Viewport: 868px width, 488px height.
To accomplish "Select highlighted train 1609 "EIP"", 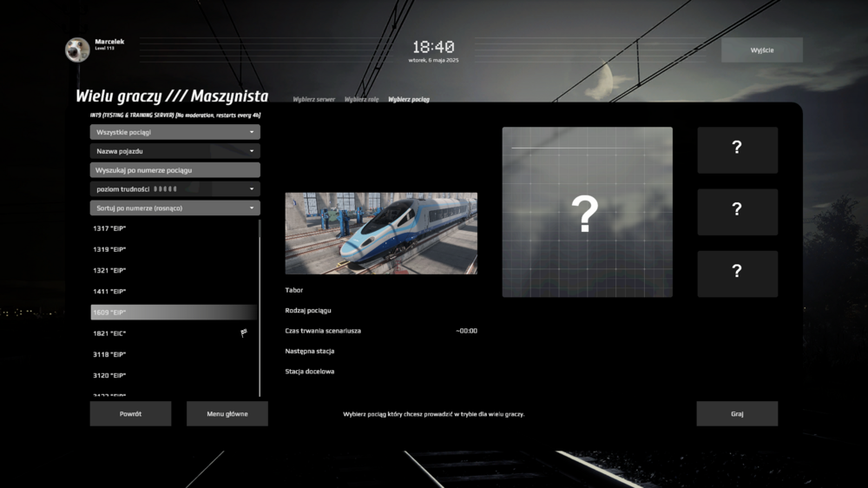I will (x=174, y=313).
